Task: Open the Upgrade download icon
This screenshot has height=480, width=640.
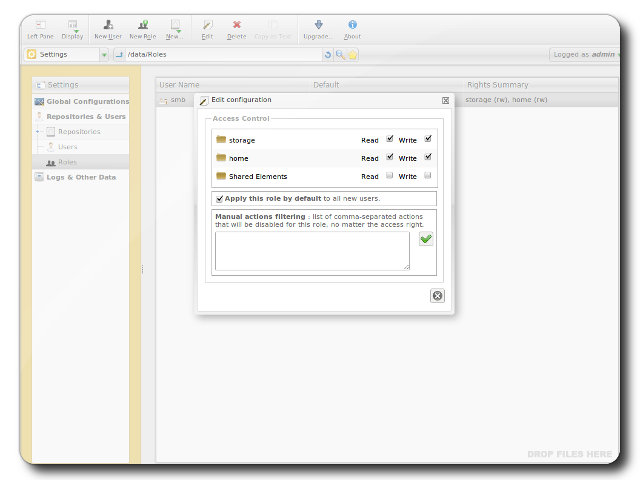Action: (x=318, y=24)
